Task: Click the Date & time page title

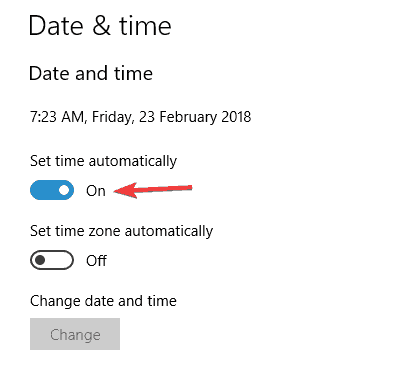Action: pyautogui.click(x=100, y=26)
